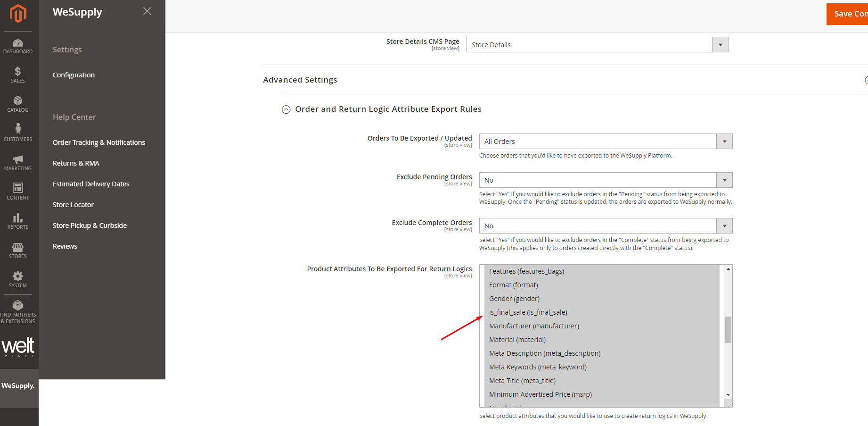Collapse Order and Return Logic section
The height and width of the screenshot is (426, 868).
(286, 109)
